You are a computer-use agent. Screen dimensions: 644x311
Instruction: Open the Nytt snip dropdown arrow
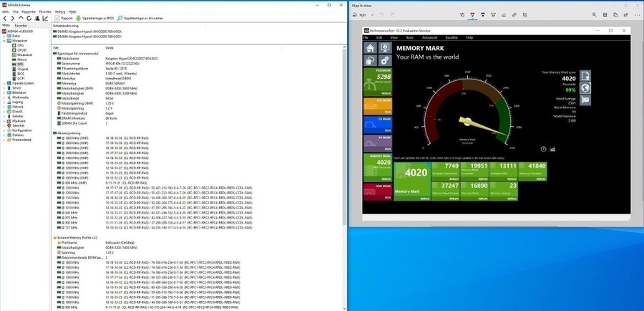click(x=373, y=15)
